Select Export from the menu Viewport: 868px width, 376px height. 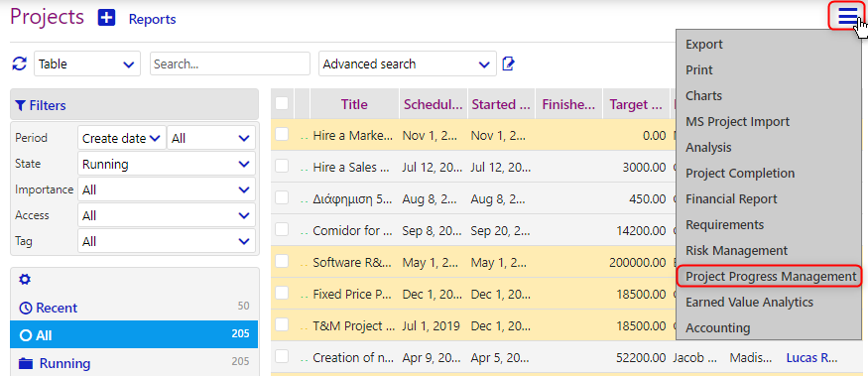tap(769, 45)
